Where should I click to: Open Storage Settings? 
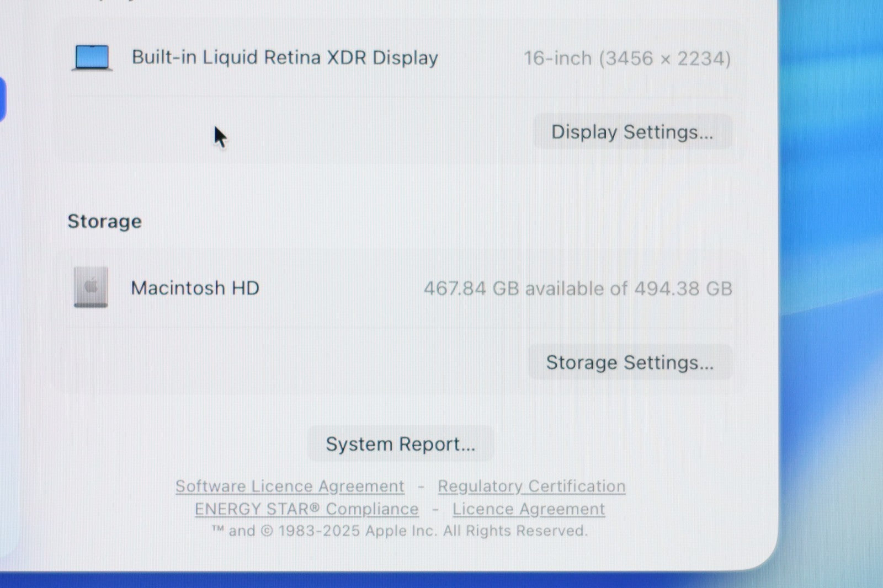pyautogui.click(x=630, y=362)
